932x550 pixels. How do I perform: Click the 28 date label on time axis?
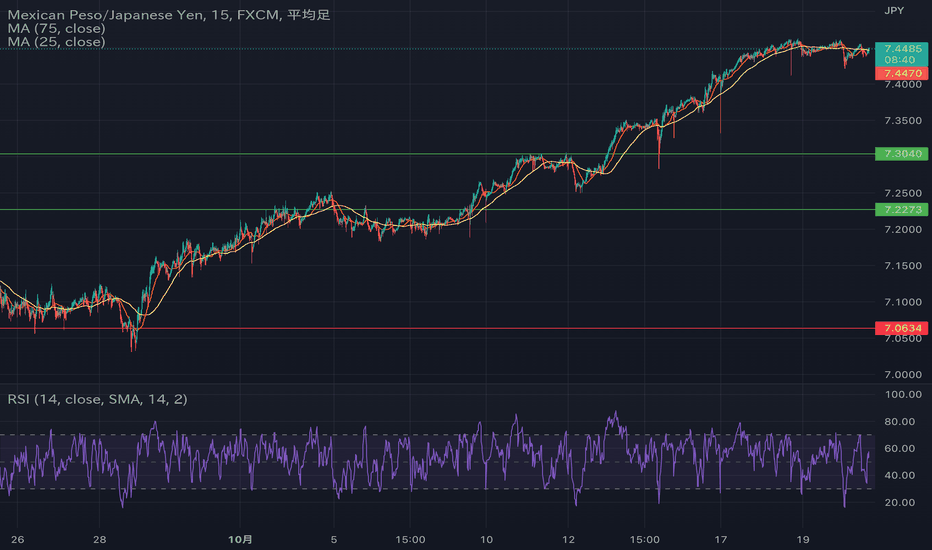pos(99,539)
